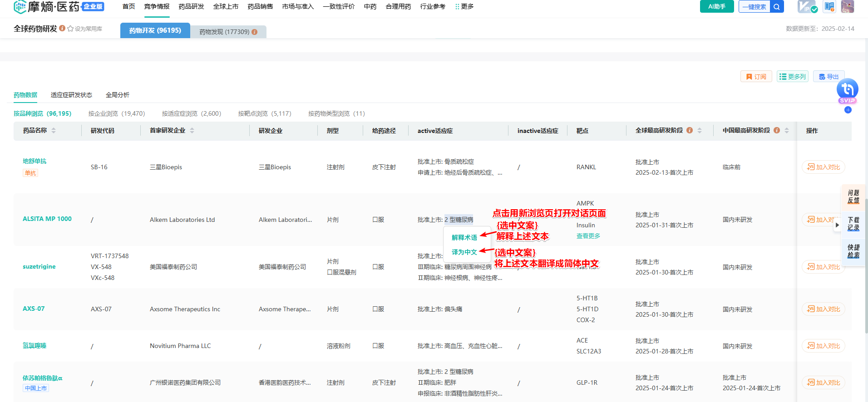Click the 导出 export button
Image resolution: width=868 pixels, height=402 pixels.
tap(829, 77)
